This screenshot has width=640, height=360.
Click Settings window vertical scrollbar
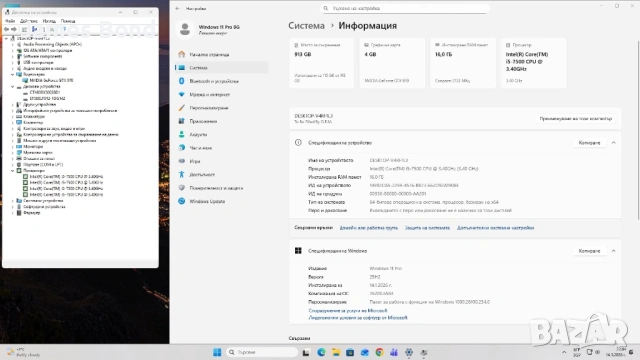[638, 131]
